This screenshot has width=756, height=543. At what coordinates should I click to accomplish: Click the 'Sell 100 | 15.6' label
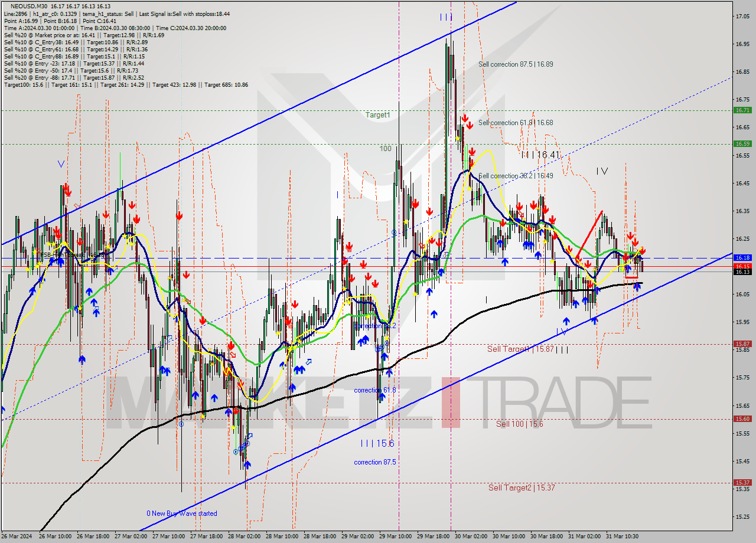pyautogui.click(x=520, y=424)
